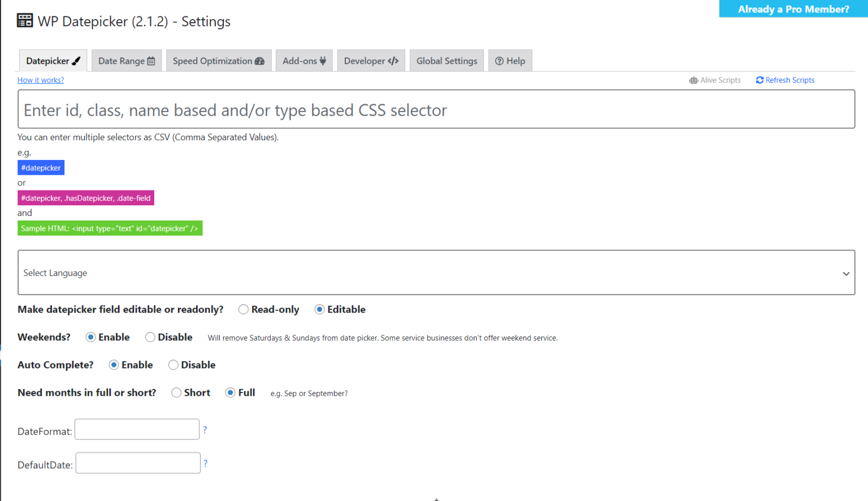Select Read-only for datepicker field
This screenshot has width=868, height=501.
pos(244,309)
